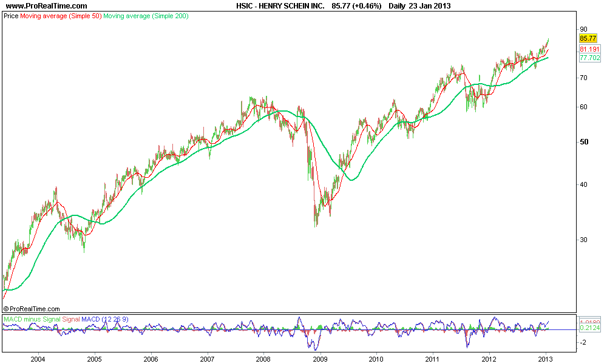Click the 2006 year label
607x364 pixels.
[x=151, y=359]
